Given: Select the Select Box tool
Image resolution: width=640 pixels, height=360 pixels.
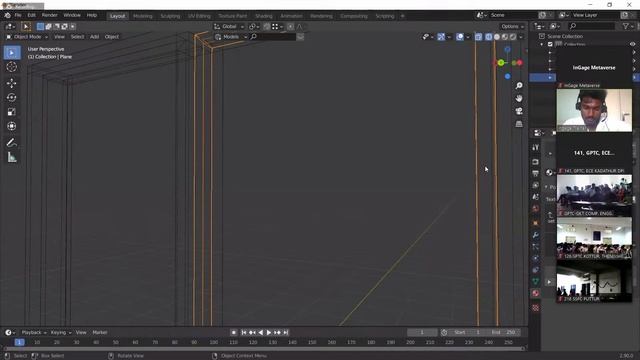Looking at the screenshot, I should (12, 53).
